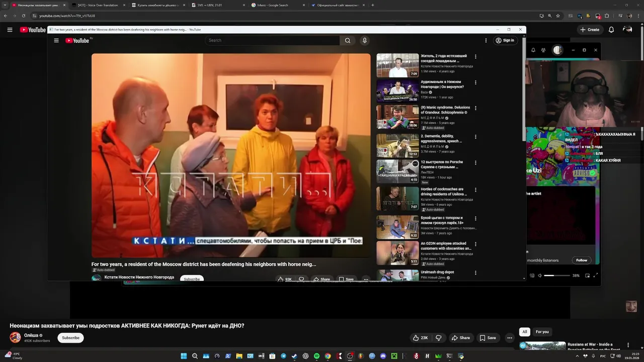Click the search magnifier button in inner YouTube
The image size is (644, 362).
pos(347,40)
